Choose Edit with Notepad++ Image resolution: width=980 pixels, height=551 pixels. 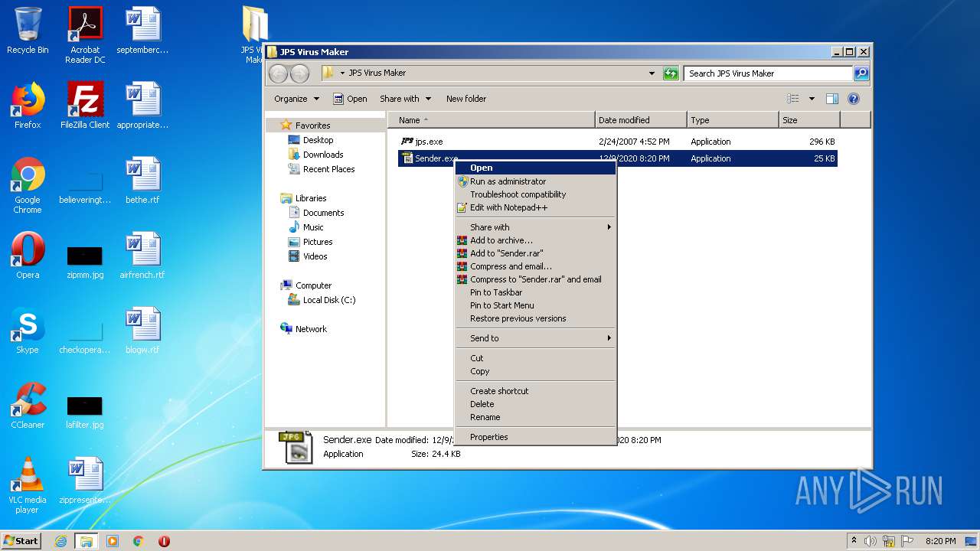536,207
